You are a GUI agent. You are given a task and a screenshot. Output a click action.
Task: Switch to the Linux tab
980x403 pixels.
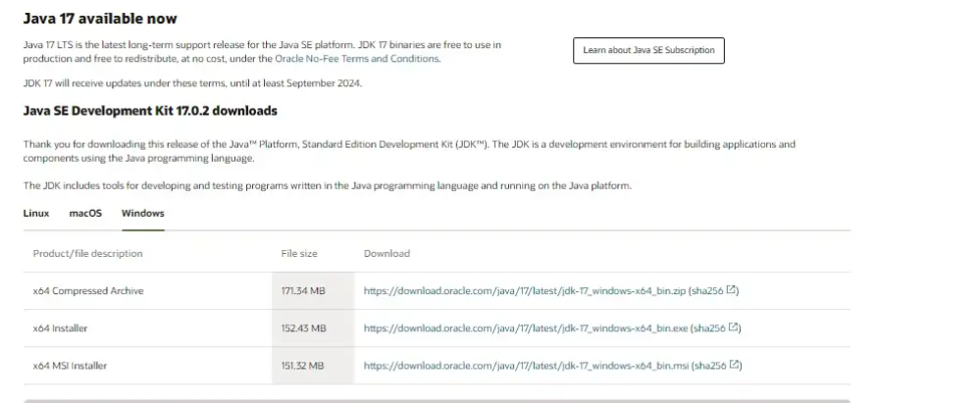[36, 213]
